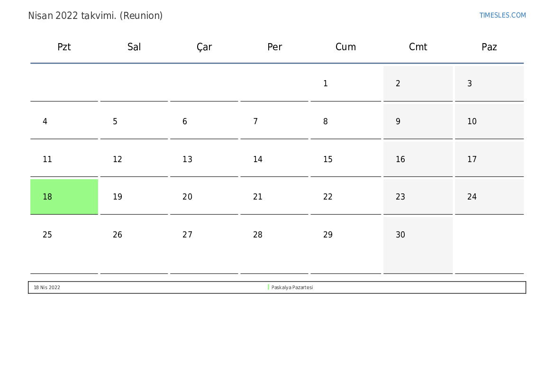Click the date 29 cell
This screenshot has height=392, width=554.
(x=346, y=246)
